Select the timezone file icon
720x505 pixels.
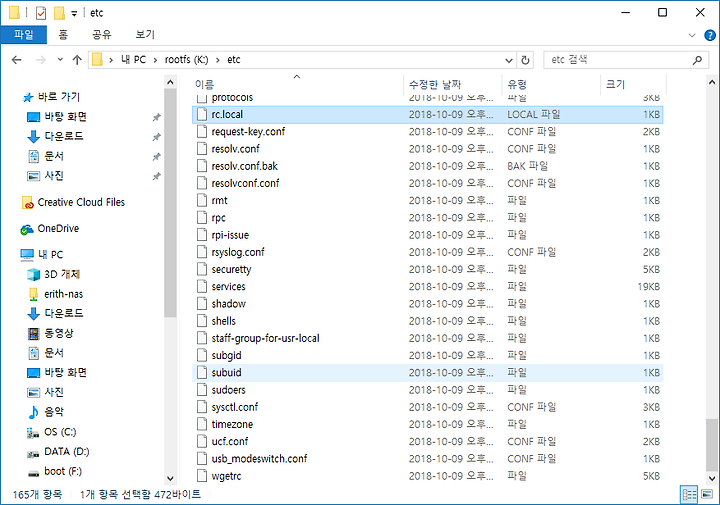pos(202,424)
